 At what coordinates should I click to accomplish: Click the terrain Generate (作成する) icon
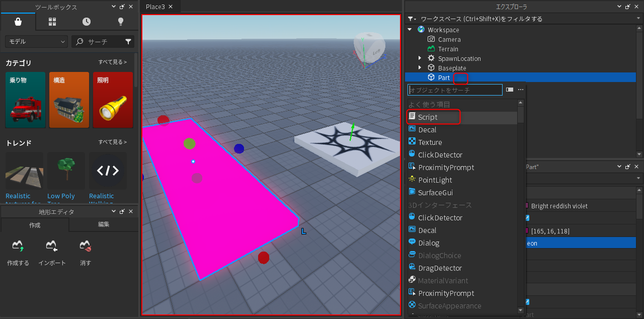[x=18, y=247]
